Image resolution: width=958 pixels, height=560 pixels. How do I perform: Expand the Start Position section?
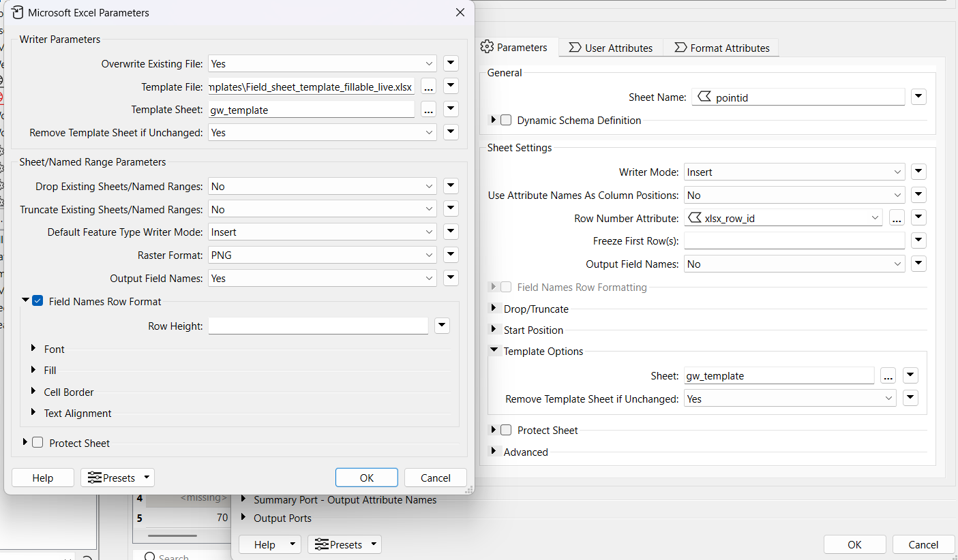494,330
